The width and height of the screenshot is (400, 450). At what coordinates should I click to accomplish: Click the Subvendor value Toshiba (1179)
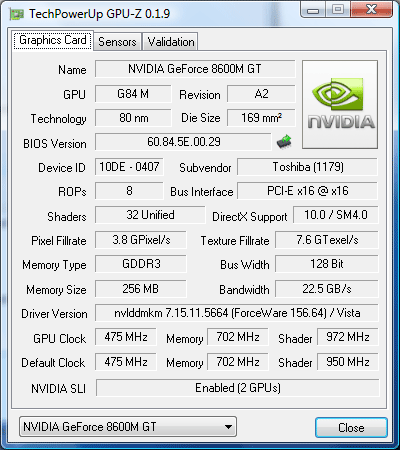[x=307, y=167]
